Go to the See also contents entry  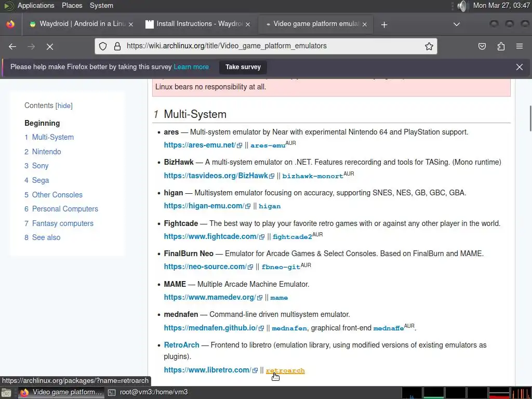click(43, 237)
